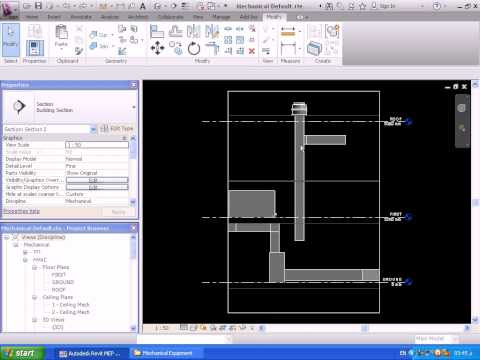Expand the 3D Views tree node

click(x=35, y=320)
